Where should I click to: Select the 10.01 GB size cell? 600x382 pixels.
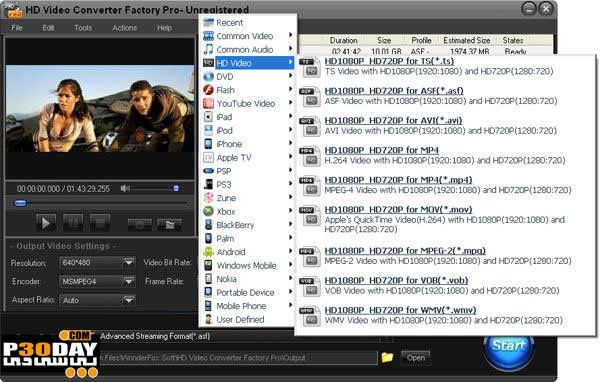[x=386, y=51]
